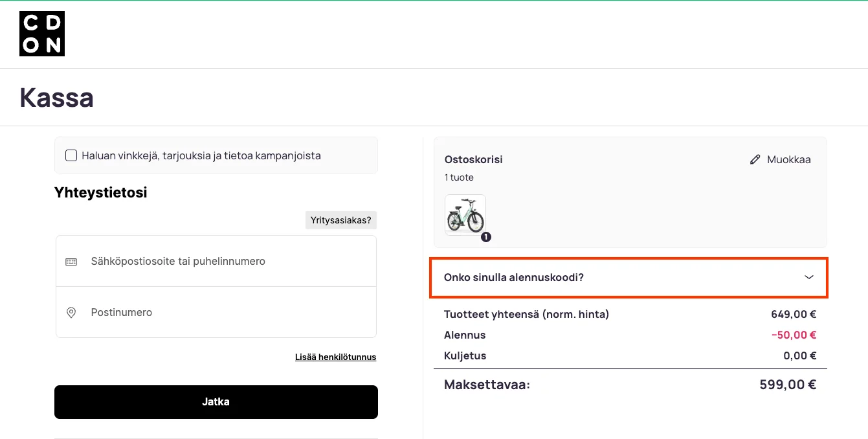Viewport: 868px width, 439px height.
Task: Click the location pin icon beside Postinumero
Action: [71, 313]
